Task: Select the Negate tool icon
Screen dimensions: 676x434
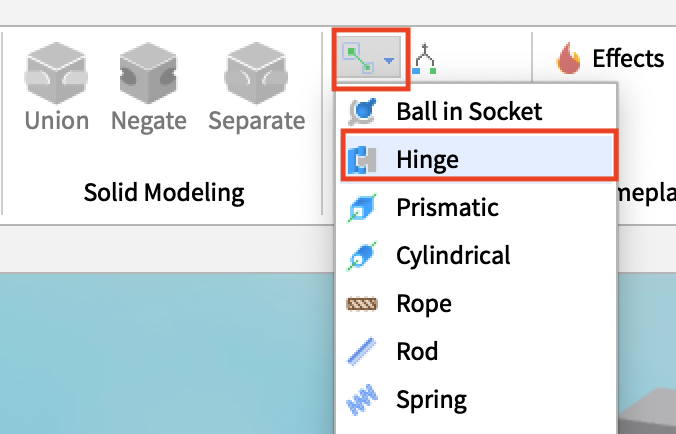Action: (148, 73)
